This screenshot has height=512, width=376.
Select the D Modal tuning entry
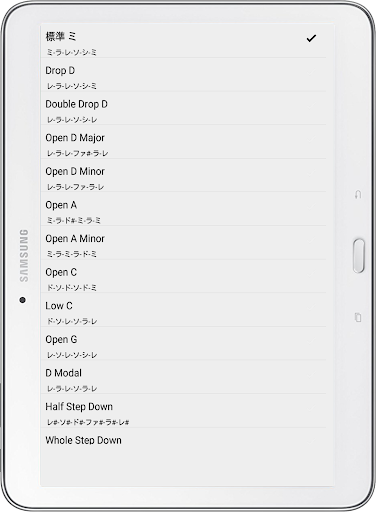[x=183, y=377]
